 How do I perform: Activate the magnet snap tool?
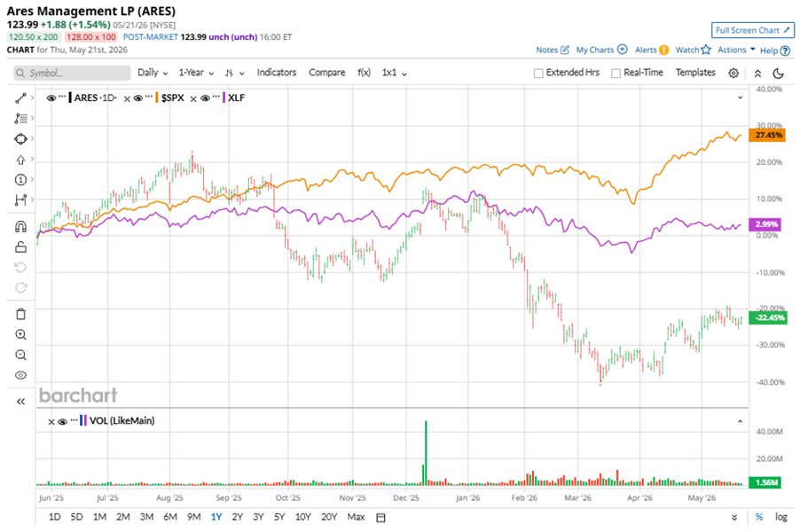point(20,226)
